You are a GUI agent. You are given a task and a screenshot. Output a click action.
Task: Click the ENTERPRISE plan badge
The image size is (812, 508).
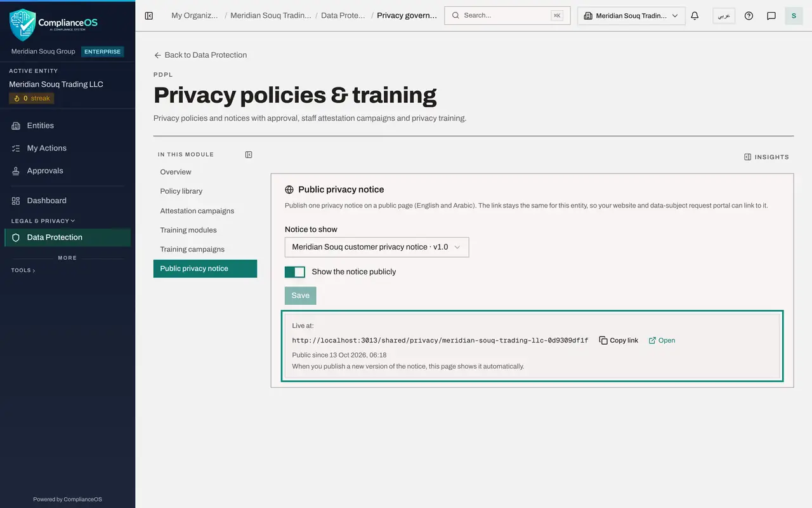[102, 51]
